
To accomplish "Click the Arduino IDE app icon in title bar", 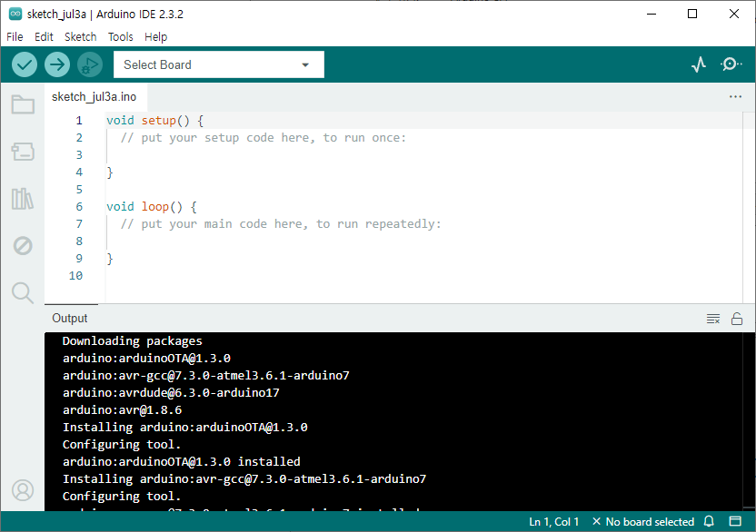I will 15,14.
